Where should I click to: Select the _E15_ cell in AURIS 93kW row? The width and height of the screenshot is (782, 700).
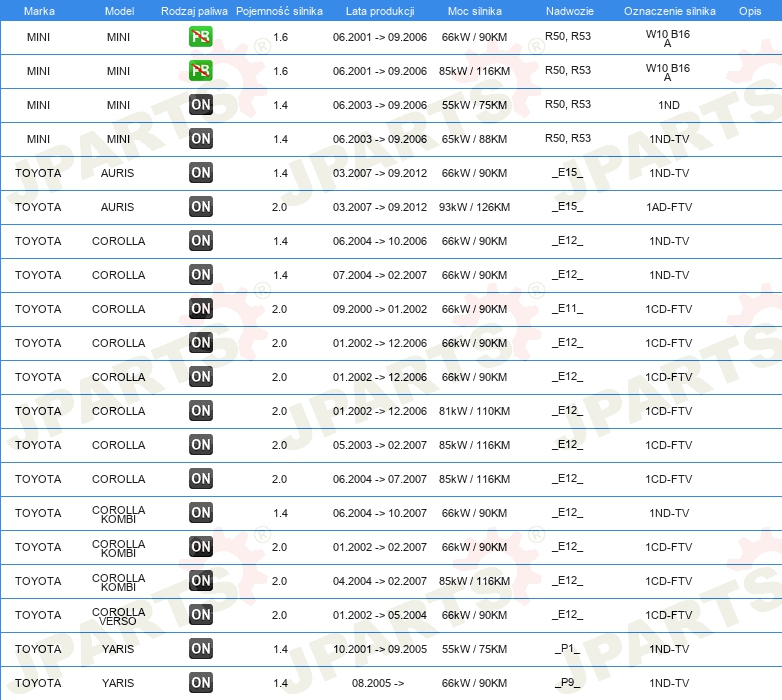568,206
